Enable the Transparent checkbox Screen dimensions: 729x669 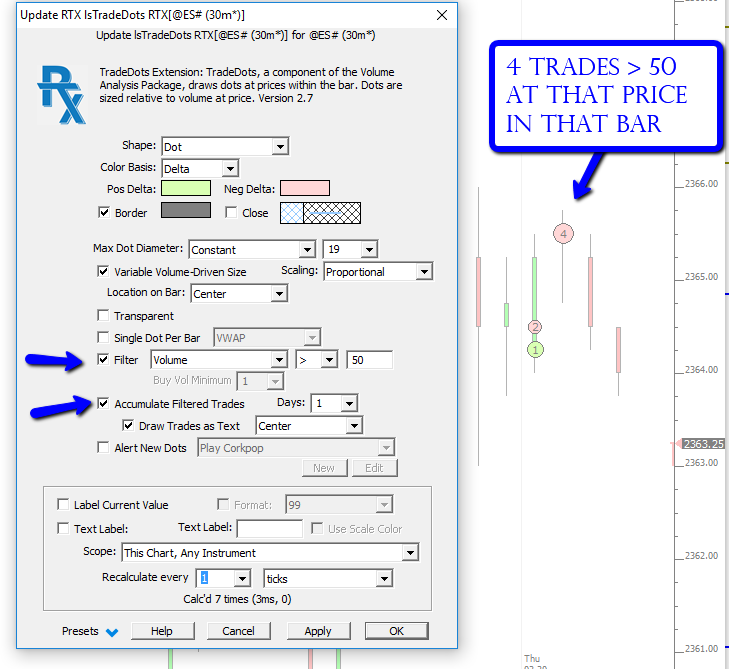103,316
